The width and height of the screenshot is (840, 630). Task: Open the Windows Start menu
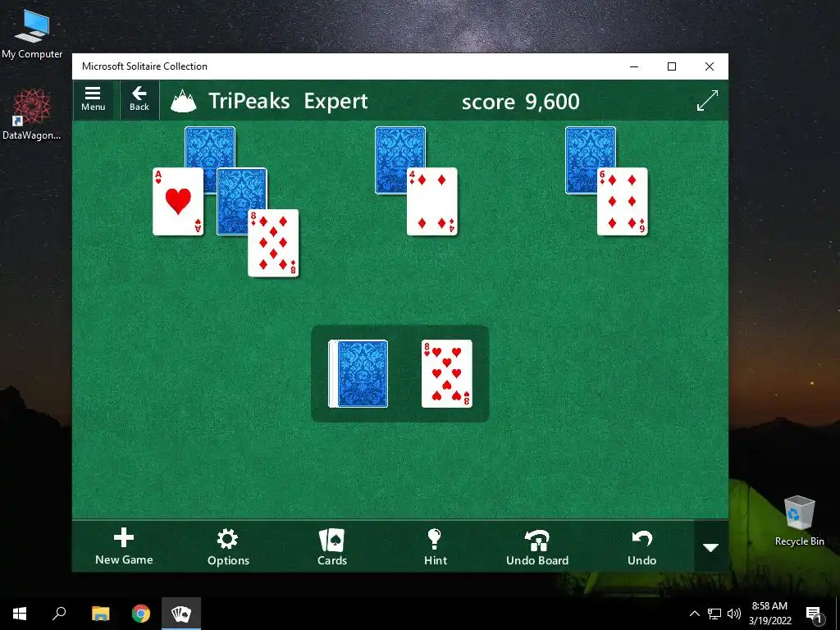(x=20, y=614)
